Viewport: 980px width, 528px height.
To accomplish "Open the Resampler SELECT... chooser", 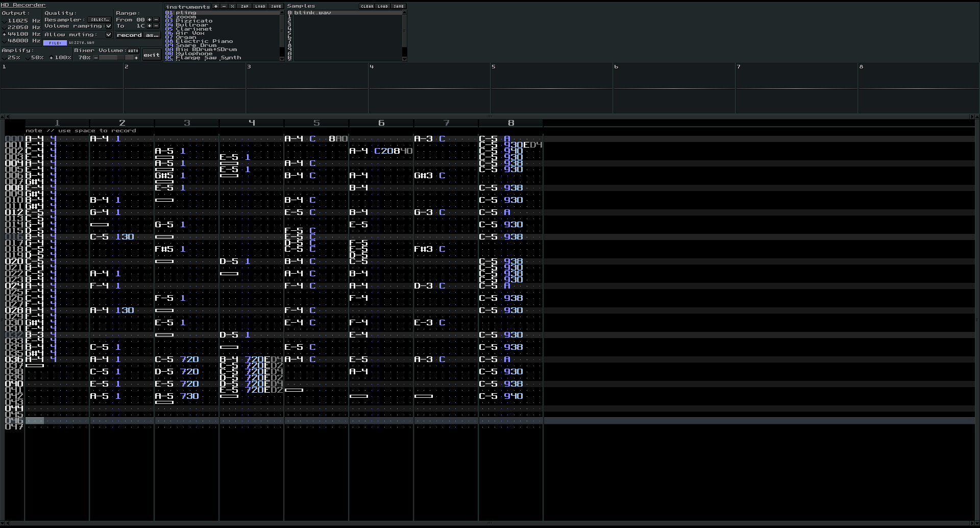I will pos(100,19).
